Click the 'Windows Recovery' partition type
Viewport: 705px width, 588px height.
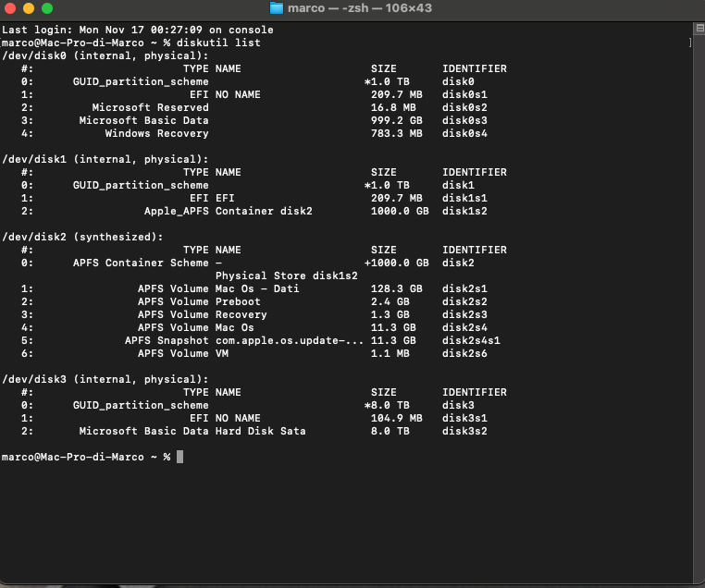pos(157,133)
